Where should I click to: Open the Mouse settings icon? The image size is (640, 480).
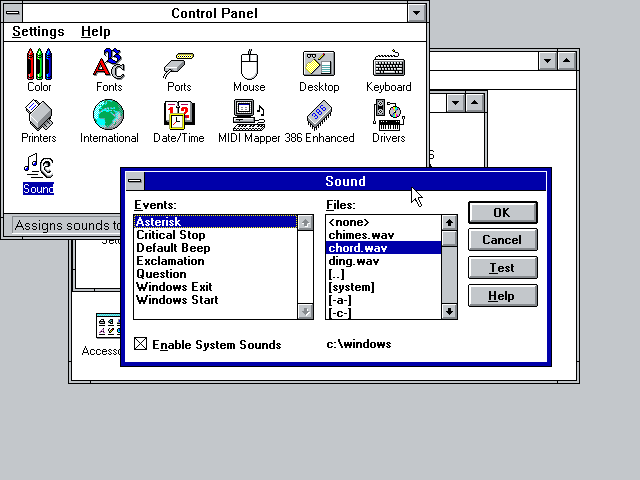coord(249,69)
